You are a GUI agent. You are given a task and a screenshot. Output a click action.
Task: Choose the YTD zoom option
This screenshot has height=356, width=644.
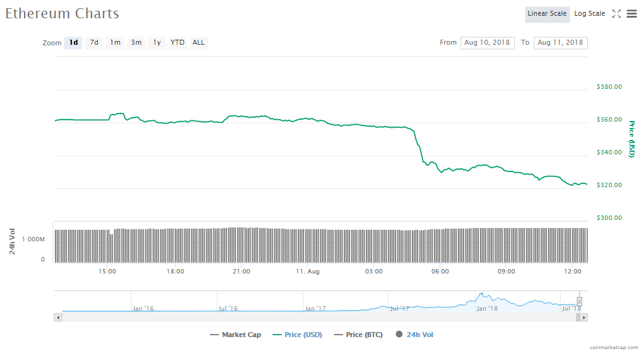[x=178, y=43]
